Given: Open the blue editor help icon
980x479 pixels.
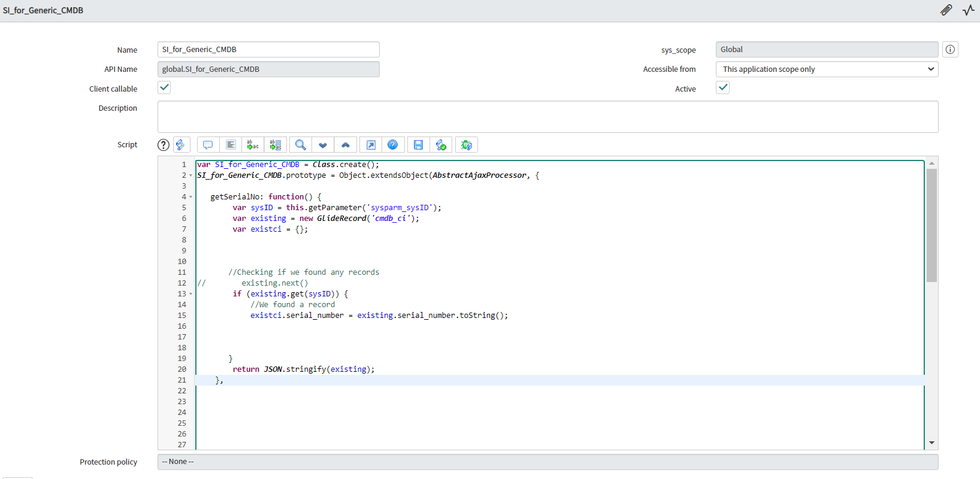Looking at the screenshot, I should pyautogui.click(x=392, y=145).
